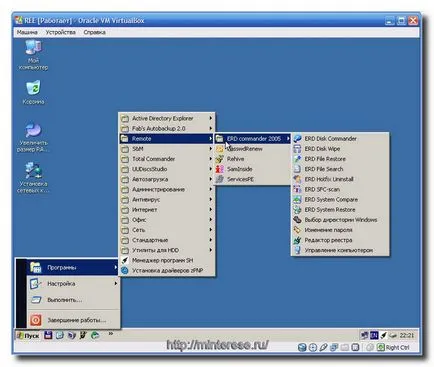Expand Total Commander submenu
The width and height of the screenshot is (434, 367).
pos(167,159)
